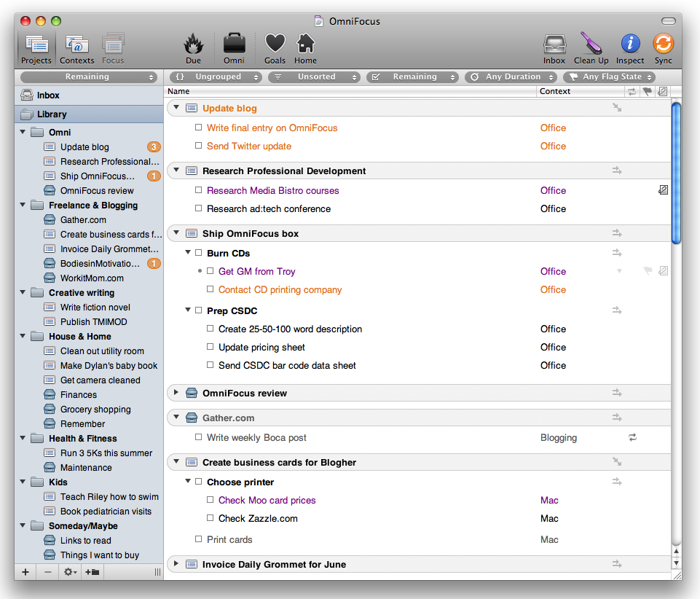
Task: Mark Write weekly Boca post complete
Action: tap(198, 437)
